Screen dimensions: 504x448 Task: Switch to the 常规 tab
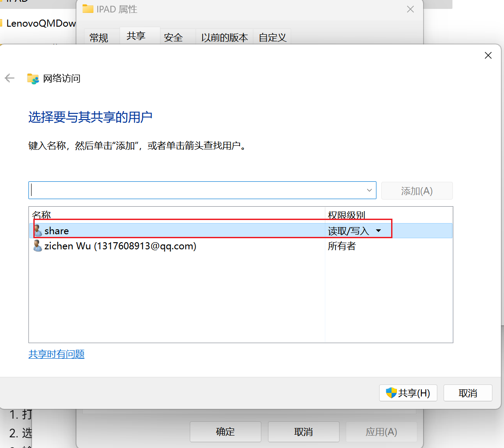coord(99,38)
